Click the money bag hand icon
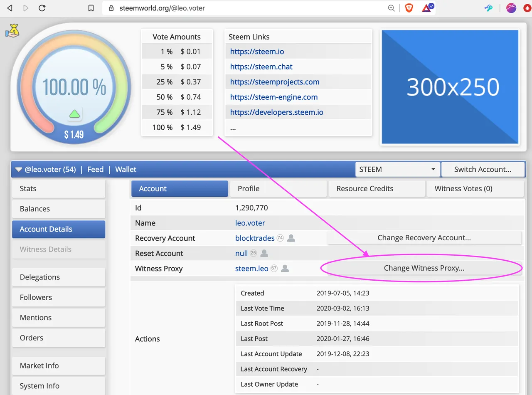The height and width of the screenshot is (395, 532). click(x=12, y=30)
